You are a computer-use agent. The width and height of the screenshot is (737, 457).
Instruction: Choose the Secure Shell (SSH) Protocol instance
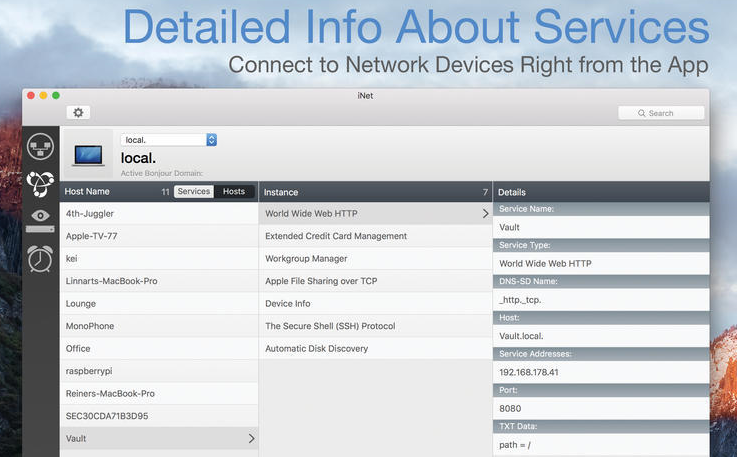[330, 326]
